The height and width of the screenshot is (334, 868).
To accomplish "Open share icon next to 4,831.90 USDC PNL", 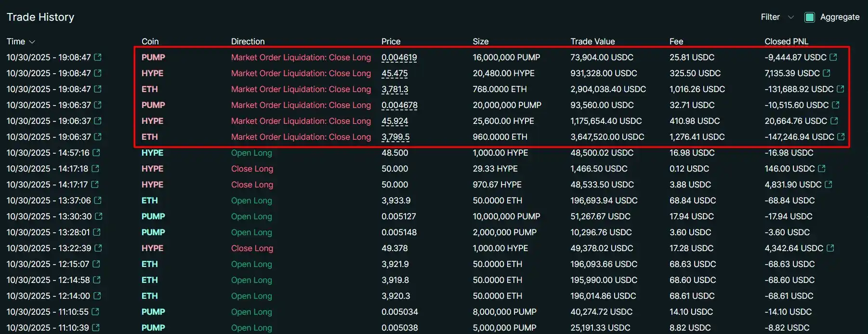I will pyautogui.click(x=829, y=185).
